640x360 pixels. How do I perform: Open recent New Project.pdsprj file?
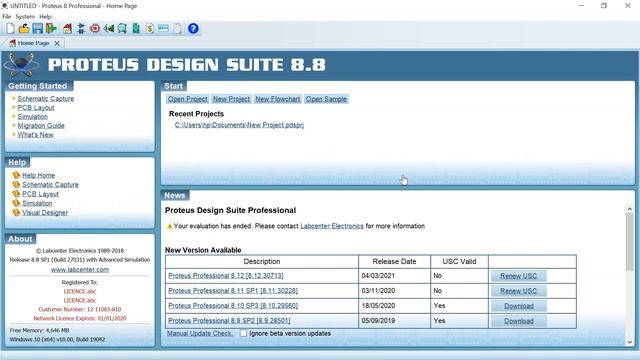tap(239, 125)
